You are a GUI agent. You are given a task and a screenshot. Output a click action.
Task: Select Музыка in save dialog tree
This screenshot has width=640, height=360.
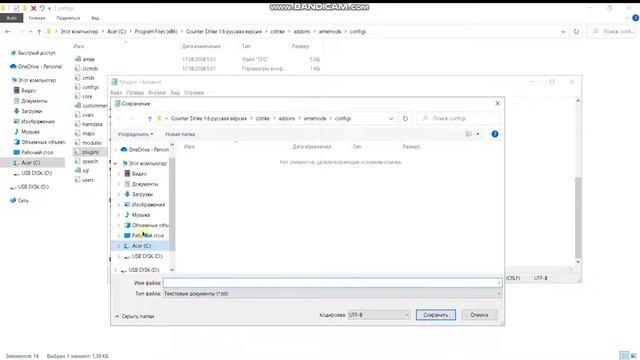click(137, 215)
